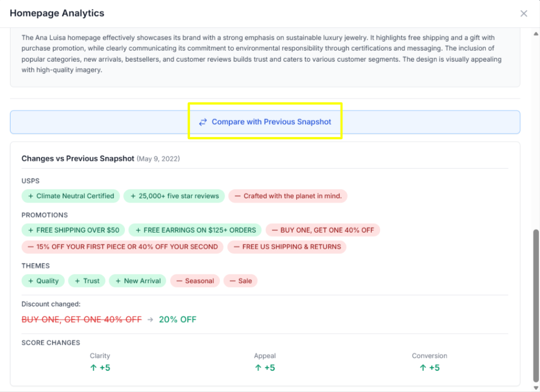The height and width of the screenshot is (392, 540).
Task: Click the USPS section label
Action: (x=31, y=181)
